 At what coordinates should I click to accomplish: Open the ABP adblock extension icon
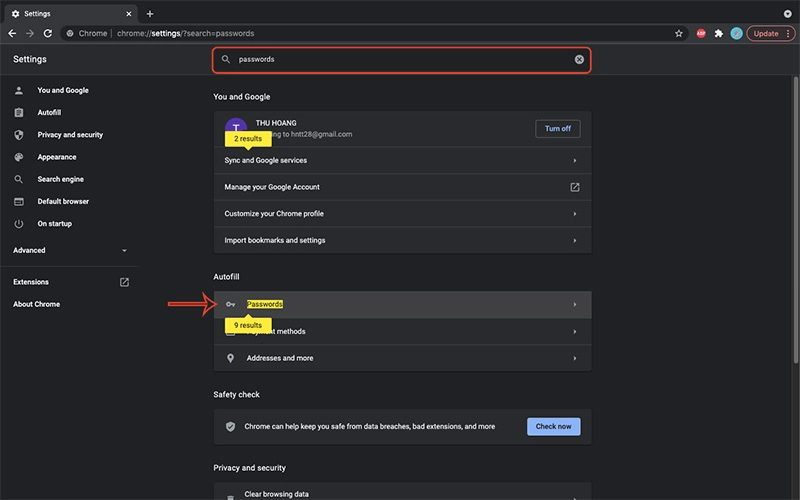coord(701,33)
